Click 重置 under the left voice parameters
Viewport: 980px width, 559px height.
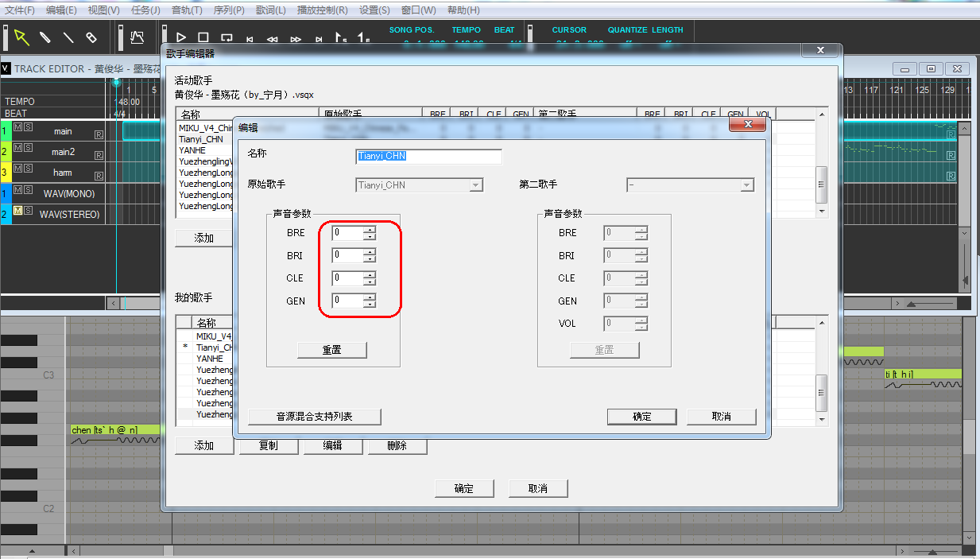tap(332, 350)
